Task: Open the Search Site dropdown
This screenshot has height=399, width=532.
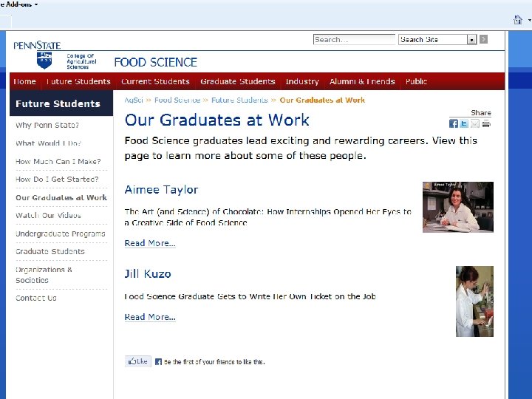Action: point(437,40)
